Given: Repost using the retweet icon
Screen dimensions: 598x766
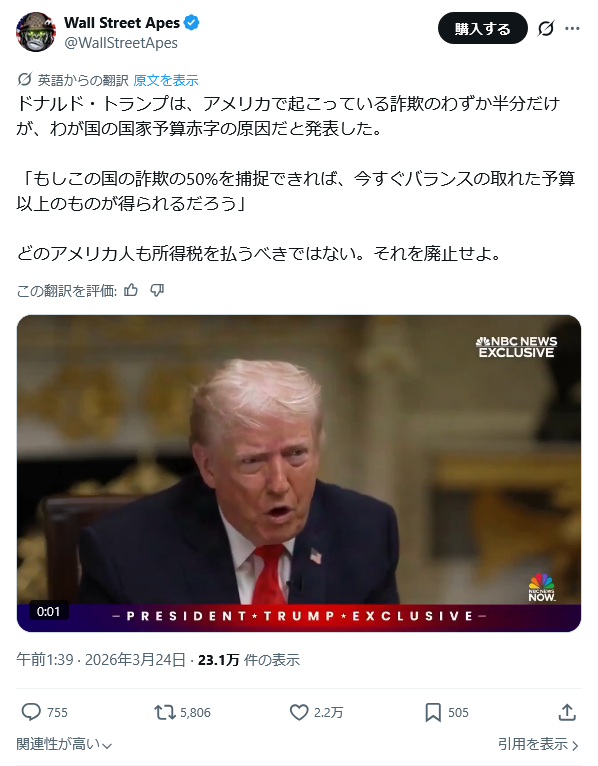Looking at the screenshot, I should coord(165,712).
